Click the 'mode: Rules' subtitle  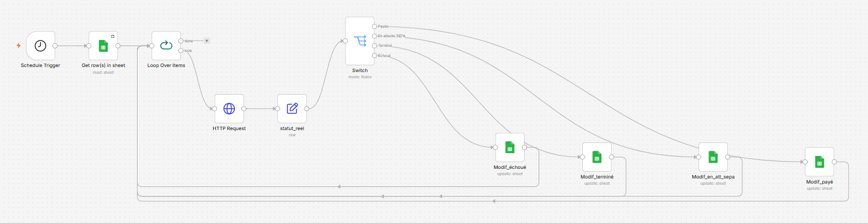(x=360, y=77)
